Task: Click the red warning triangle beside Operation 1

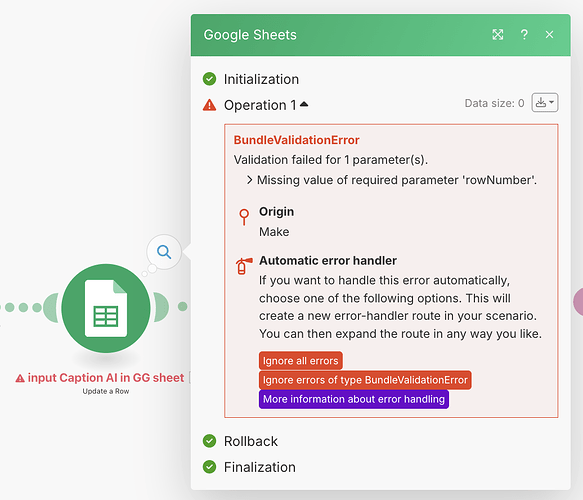Action: click(x=209, y=105)
